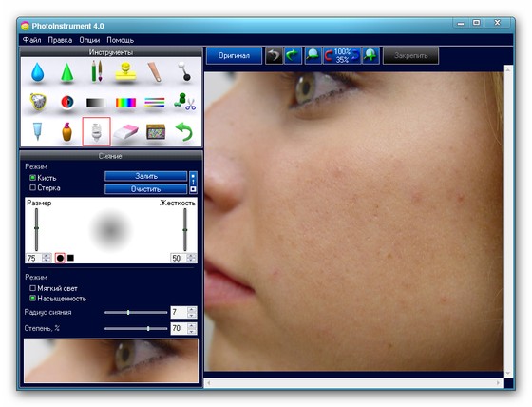532x407 pixels.
Task: Click the 100% 35% zoom indicator
Action: [x=342, y=55]
